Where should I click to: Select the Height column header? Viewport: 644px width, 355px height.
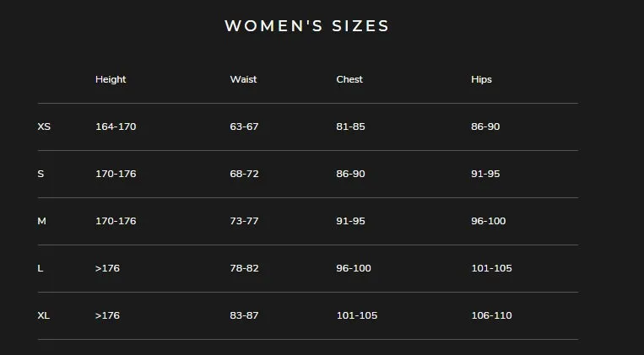pos(111,79)
